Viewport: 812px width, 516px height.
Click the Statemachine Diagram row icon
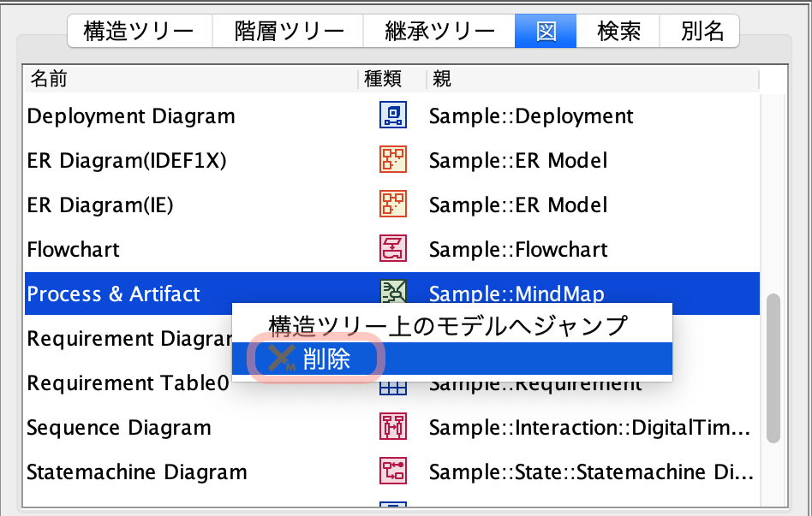click(x=393, y=471)
